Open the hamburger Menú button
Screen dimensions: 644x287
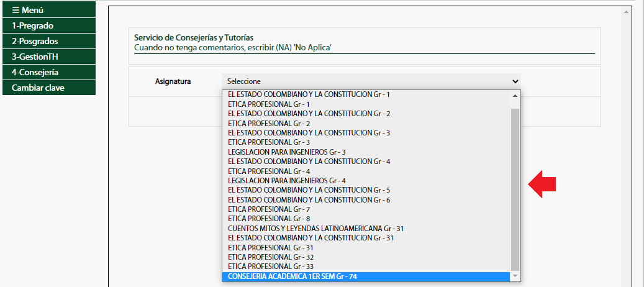click(x=49, y=10)
